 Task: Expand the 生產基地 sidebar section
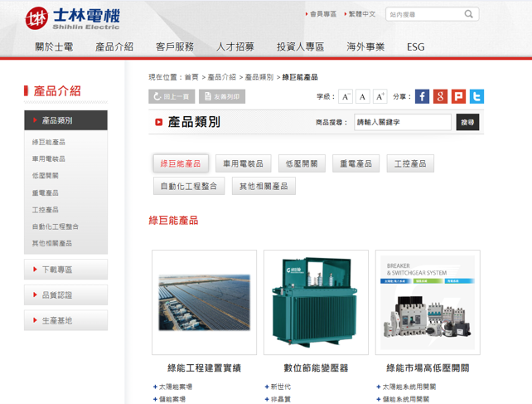point(65,320)
